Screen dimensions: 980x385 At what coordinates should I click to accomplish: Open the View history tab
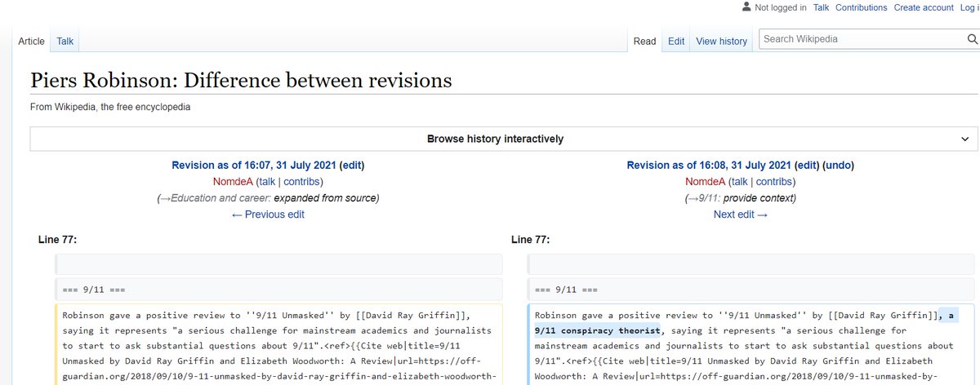point(721,41)
